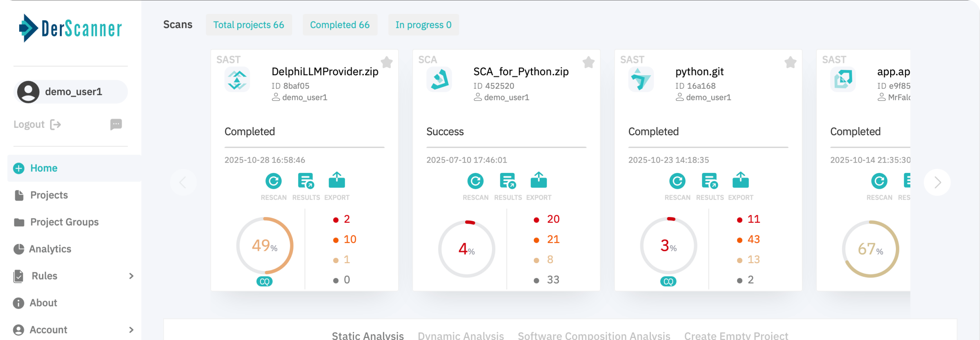The height and width of the screenshot is (340, 980).
Task: Open Results for python.git scan
Action: [710, 181]
